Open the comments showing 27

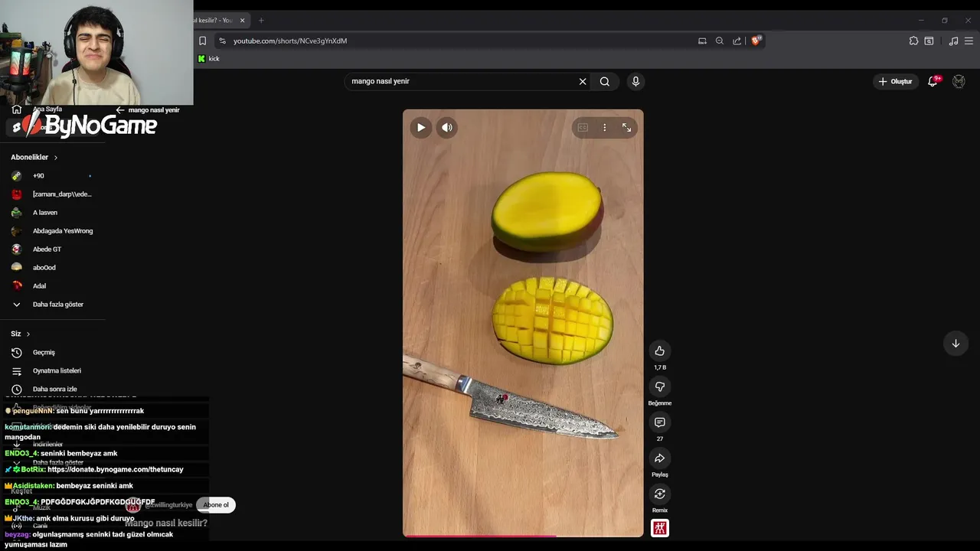coord(659,422)
